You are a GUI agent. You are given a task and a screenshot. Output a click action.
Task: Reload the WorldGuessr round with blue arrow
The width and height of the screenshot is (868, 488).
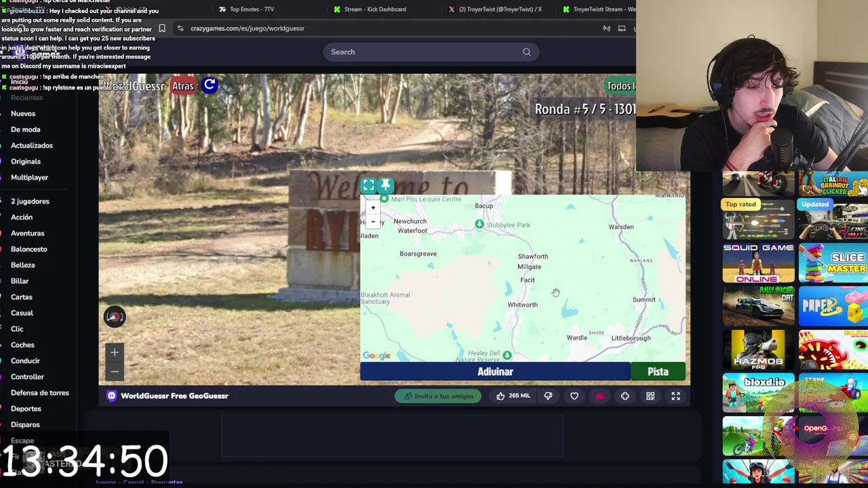pos(210,85)
